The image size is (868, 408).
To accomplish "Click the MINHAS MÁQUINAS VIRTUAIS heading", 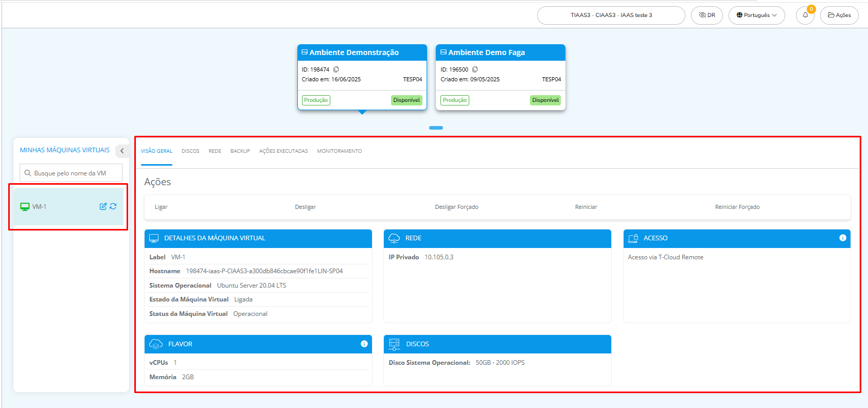I will [x=65, y=150].
